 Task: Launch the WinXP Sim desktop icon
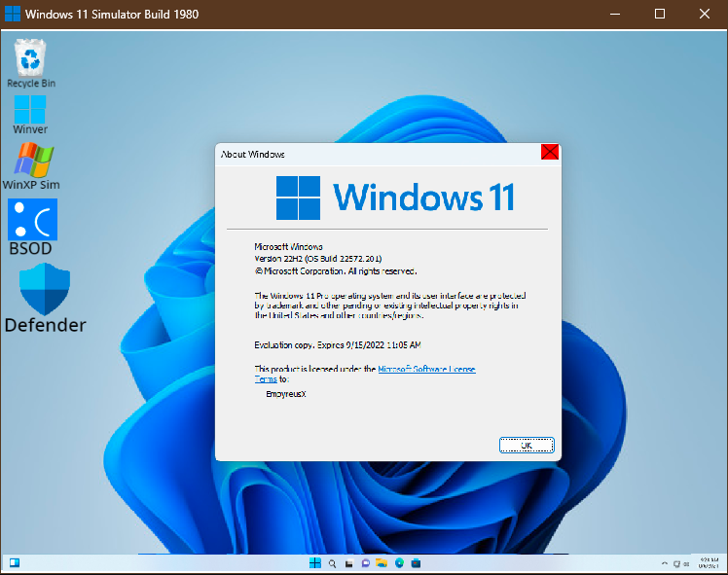31,165
